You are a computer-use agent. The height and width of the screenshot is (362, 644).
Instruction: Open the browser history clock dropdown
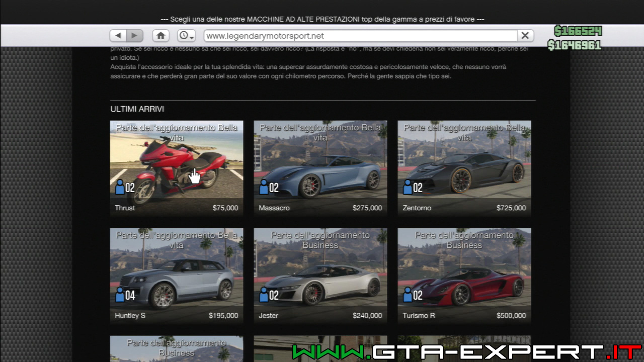(x=186, y=36)
